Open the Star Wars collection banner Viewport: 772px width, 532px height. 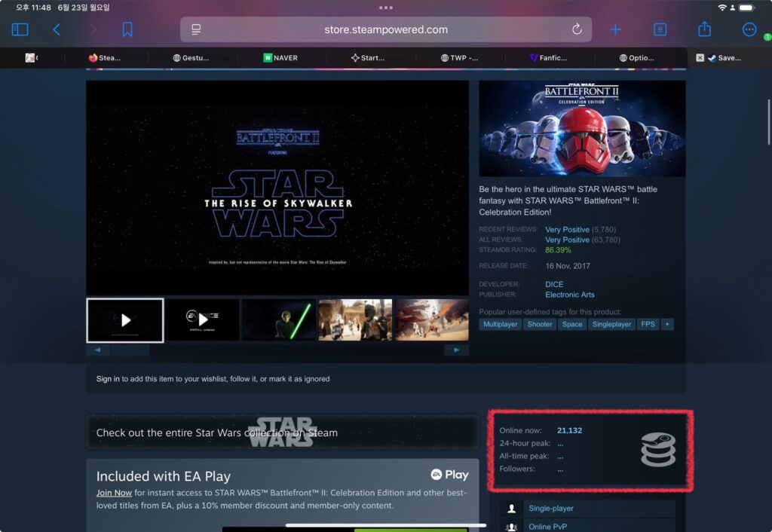[282, 432]
